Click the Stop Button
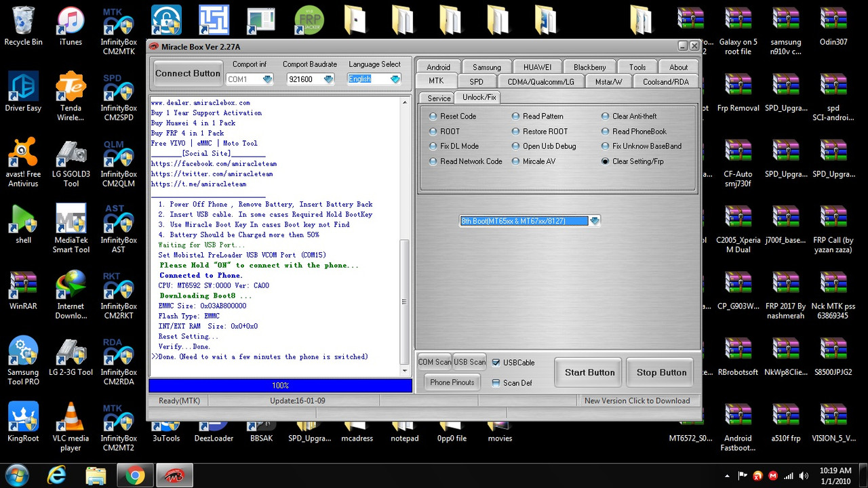The height and width of the screenshot is (488, 868). [662, 372]
